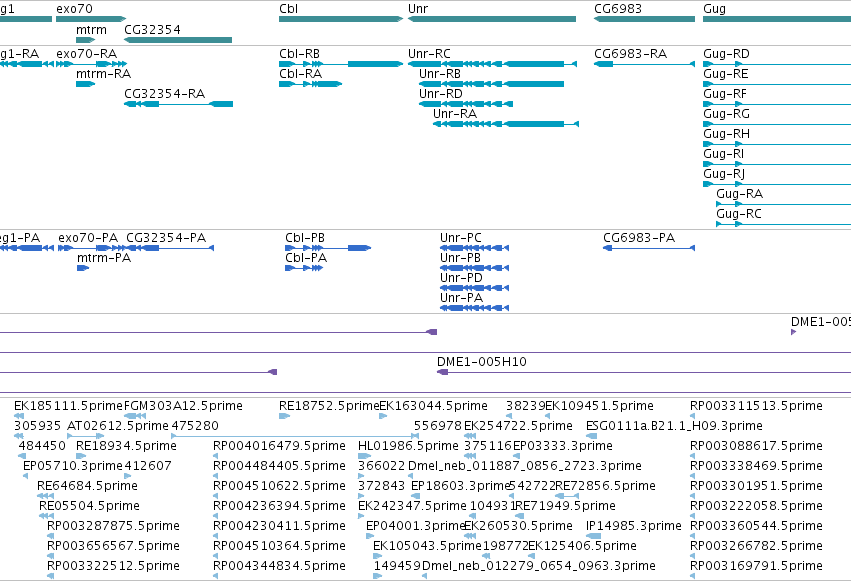Click the CG6983-RA transcript
The image size is (851, 581).
coord(644,64)
